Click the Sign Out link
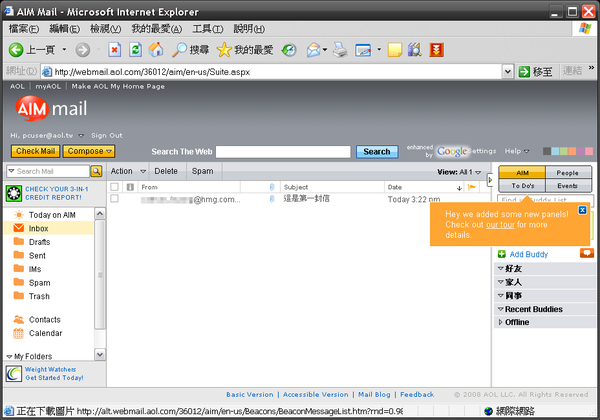 [107, 135]
